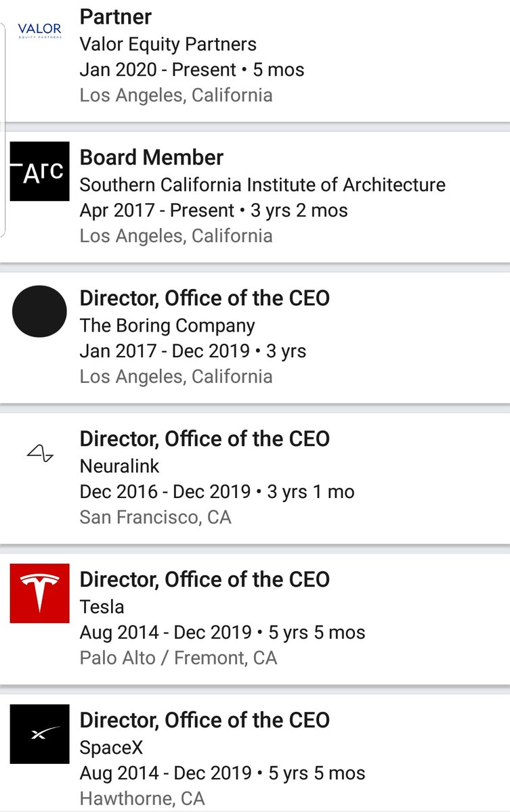
Task: Select the Jan 2020 - Present date line
Action: tap(192, 70)
